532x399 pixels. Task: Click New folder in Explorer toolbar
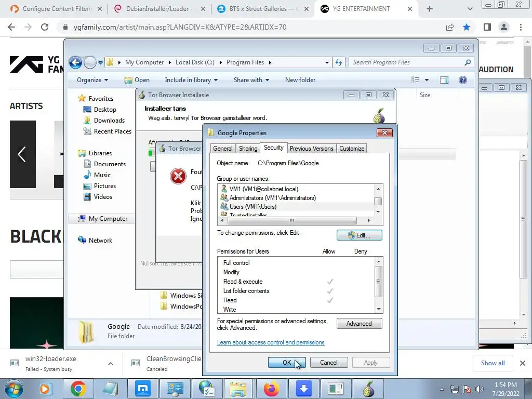300,80
